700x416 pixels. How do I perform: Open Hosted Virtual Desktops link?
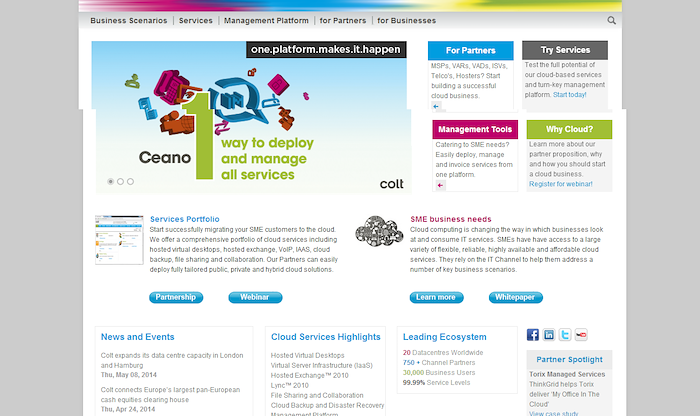click(x=308, y=355)
